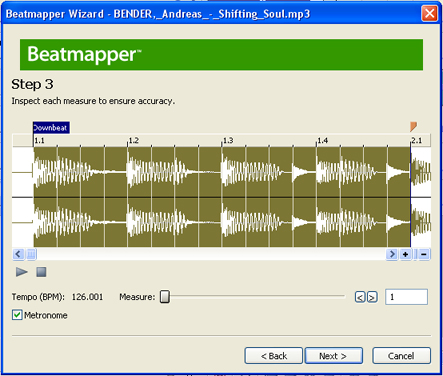This screenshot has width=443, height=376.
Task: Click beat 1.1 on the ruler
Action: 39,141
